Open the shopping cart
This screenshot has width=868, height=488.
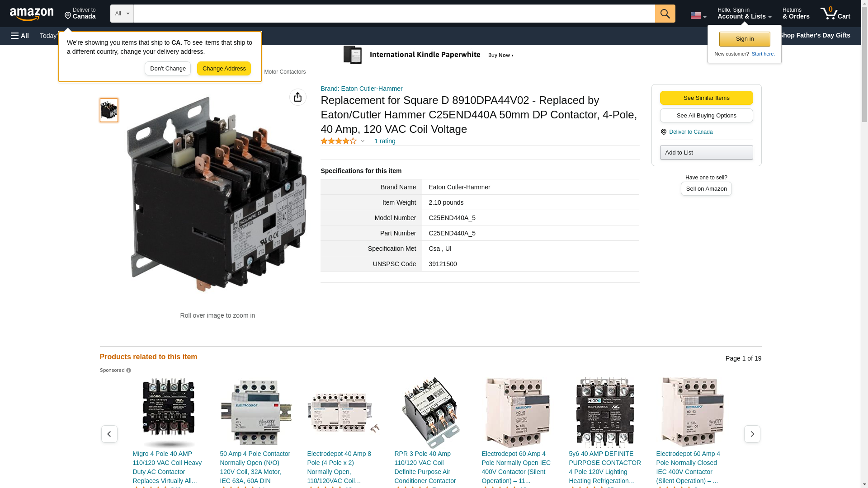click(x=835, y=14)
